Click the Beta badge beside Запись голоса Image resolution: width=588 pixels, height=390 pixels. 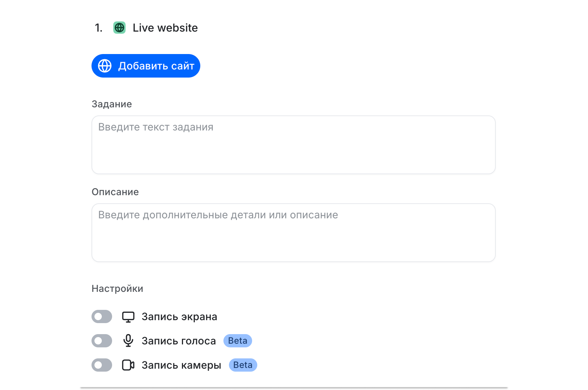click(237, 341)
